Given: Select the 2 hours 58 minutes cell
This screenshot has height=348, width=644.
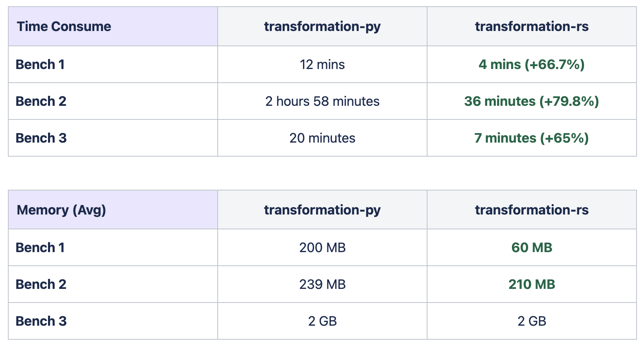Looking at the screenshot, I should 322,101.
